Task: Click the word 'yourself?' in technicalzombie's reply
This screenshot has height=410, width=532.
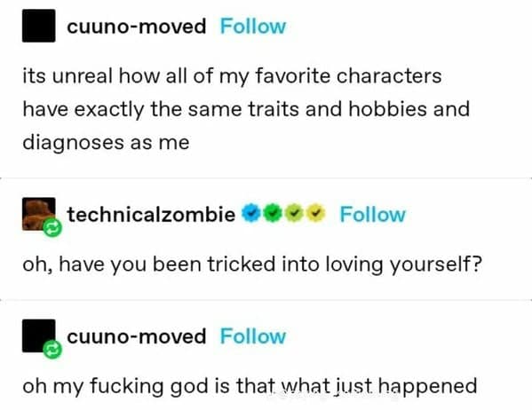Action: tap(436, 264)
